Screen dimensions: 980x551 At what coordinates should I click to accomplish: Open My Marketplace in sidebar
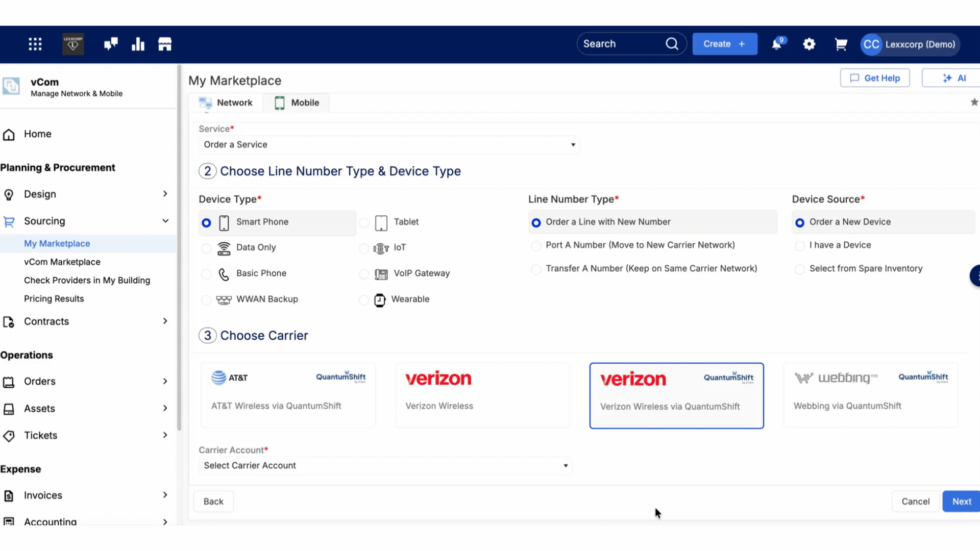pyautogui.click(x=57, y=244)
